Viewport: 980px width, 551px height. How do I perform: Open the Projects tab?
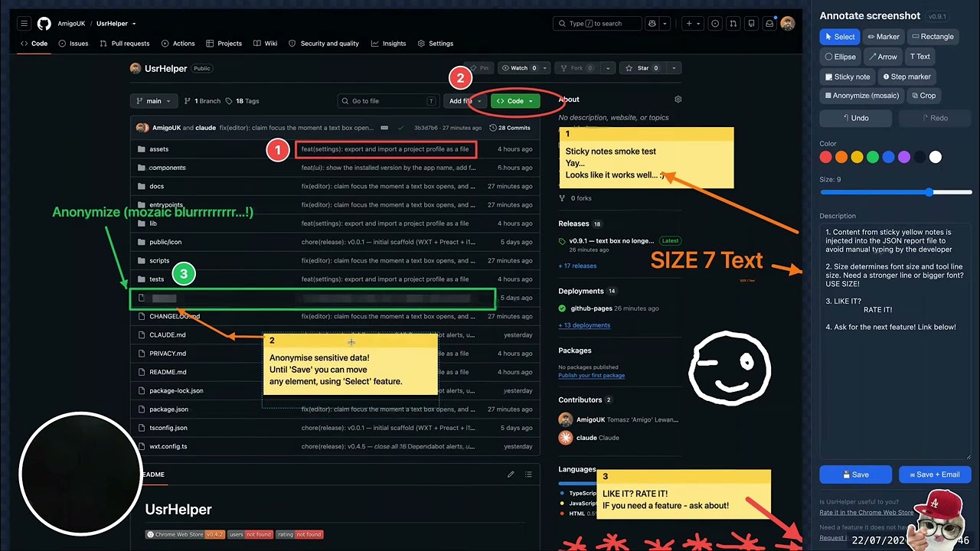(224, 44)
